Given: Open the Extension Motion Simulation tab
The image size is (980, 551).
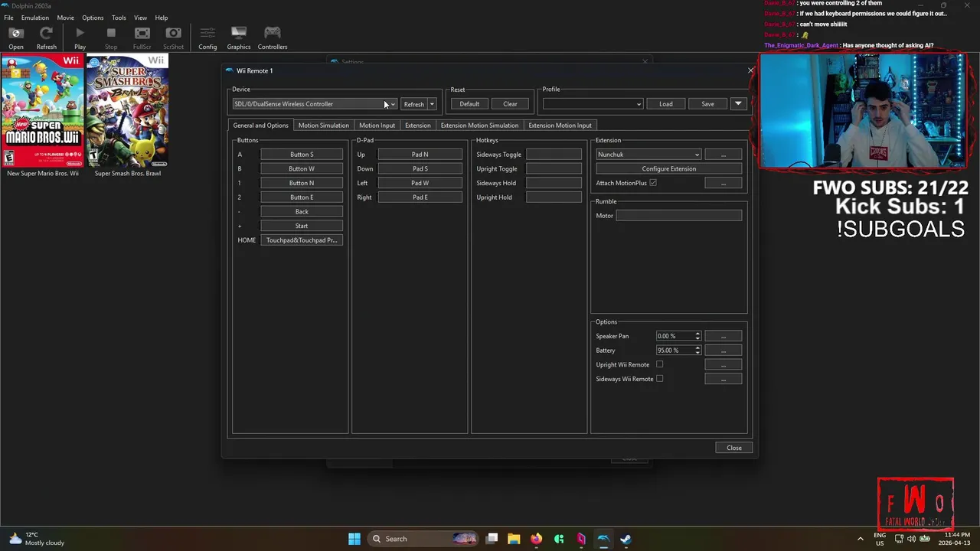Looking at the screenshot, I should tap(479, 126).
